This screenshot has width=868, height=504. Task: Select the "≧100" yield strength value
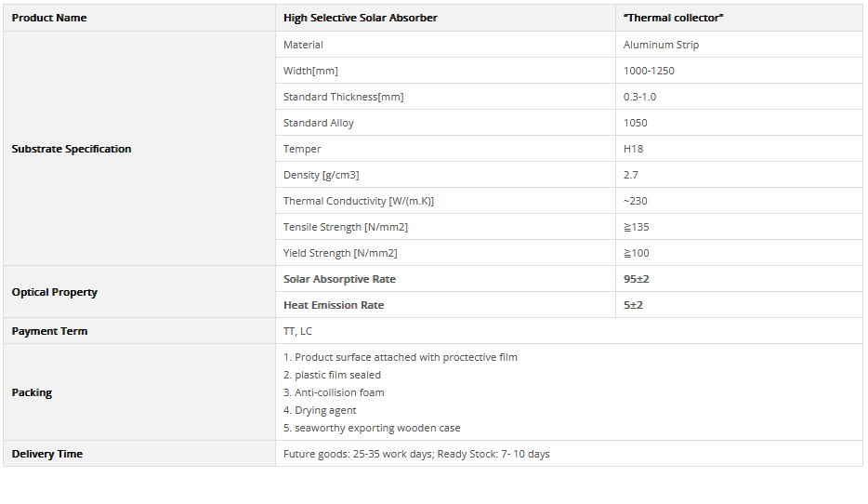(x=637, y=253)
